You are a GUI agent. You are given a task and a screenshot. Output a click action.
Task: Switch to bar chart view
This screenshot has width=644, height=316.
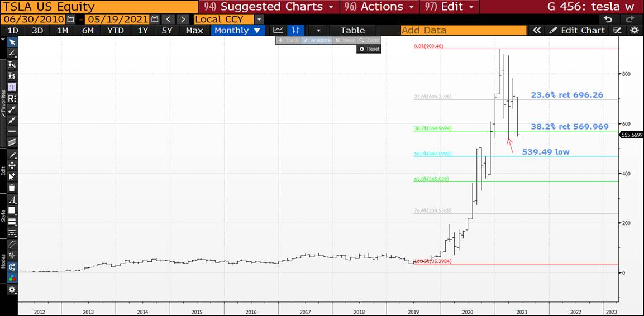[x=295, y=30]
